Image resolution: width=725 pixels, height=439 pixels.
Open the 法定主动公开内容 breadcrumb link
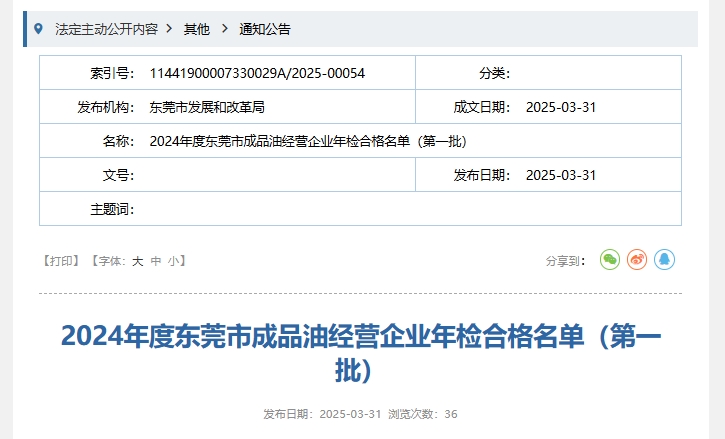point(106,29)
